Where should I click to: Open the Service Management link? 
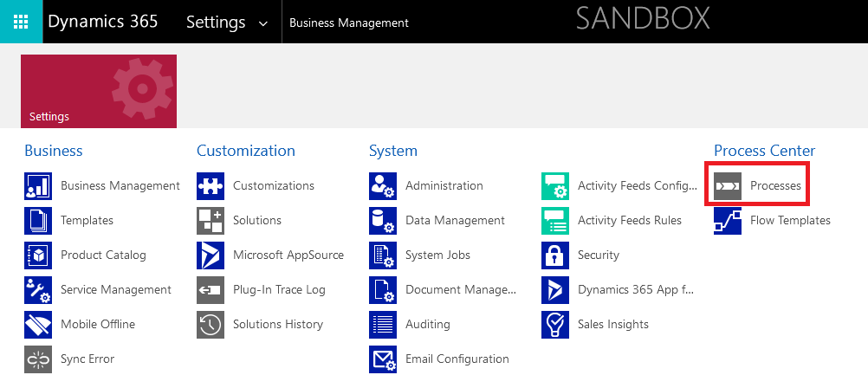116,290
